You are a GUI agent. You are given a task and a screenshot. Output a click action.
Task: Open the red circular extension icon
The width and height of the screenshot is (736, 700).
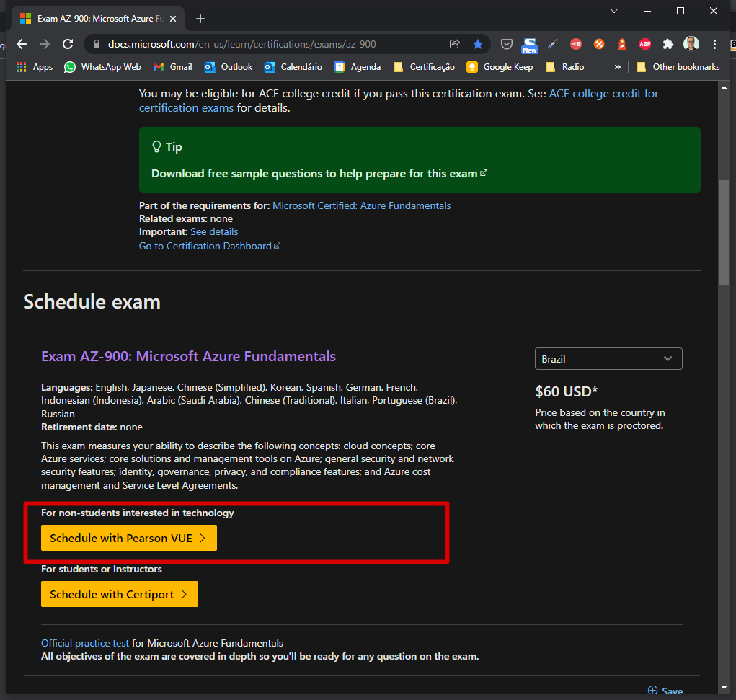coord(575,44)
